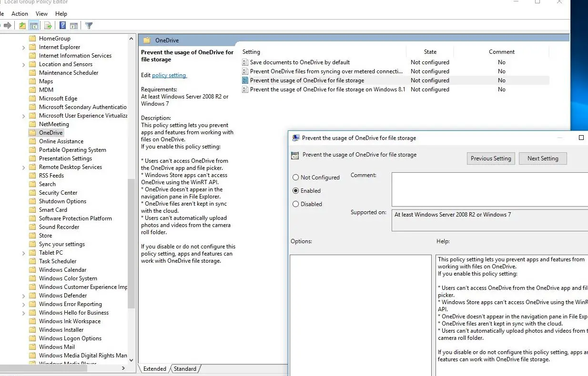Go up one level using the toolbar folder icon
Image resolution: width=588 pixels, height=376 pixels.
[x=22, y=26]
